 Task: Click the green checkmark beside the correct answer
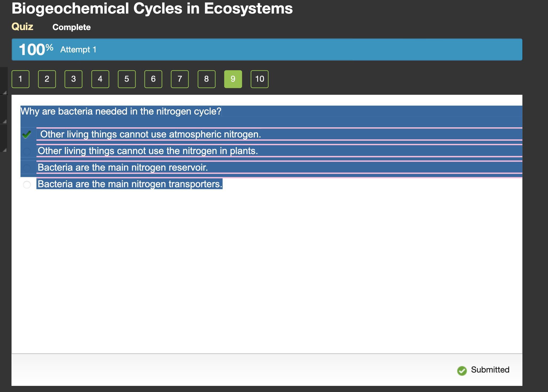[x=27, y=135]
